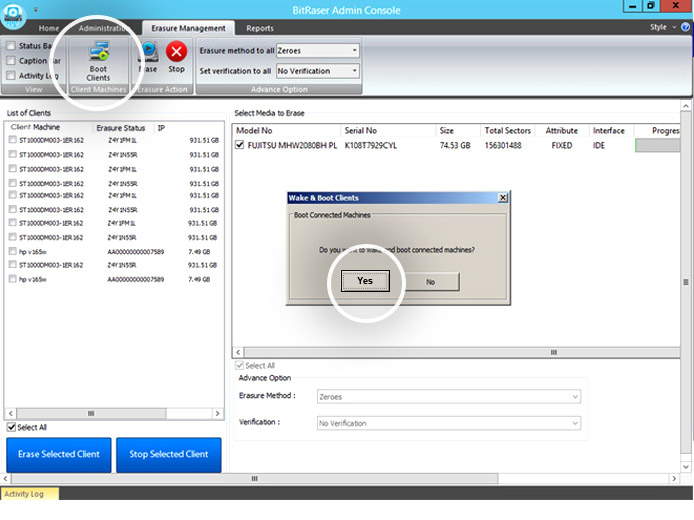This screenshot has height=520, width=694.
Task: Click the help question mark icon
Action: [x=685, y=27]
